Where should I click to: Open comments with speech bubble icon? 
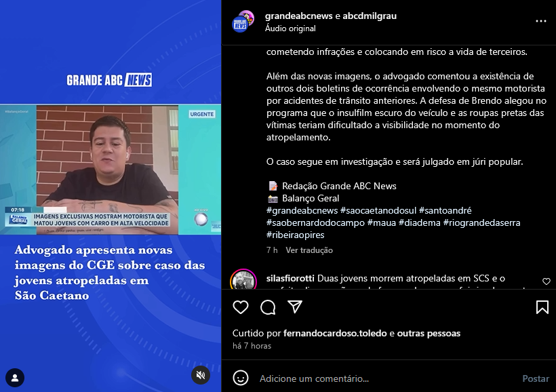coord(268,307)
